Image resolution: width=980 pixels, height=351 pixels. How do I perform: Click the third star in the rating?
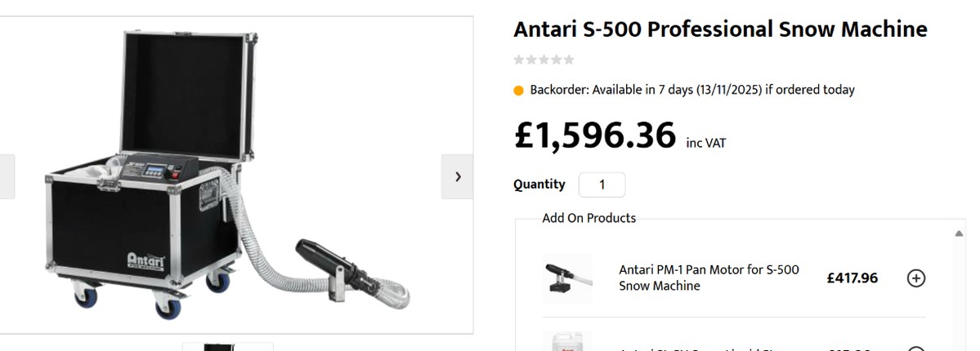[544, 60]
